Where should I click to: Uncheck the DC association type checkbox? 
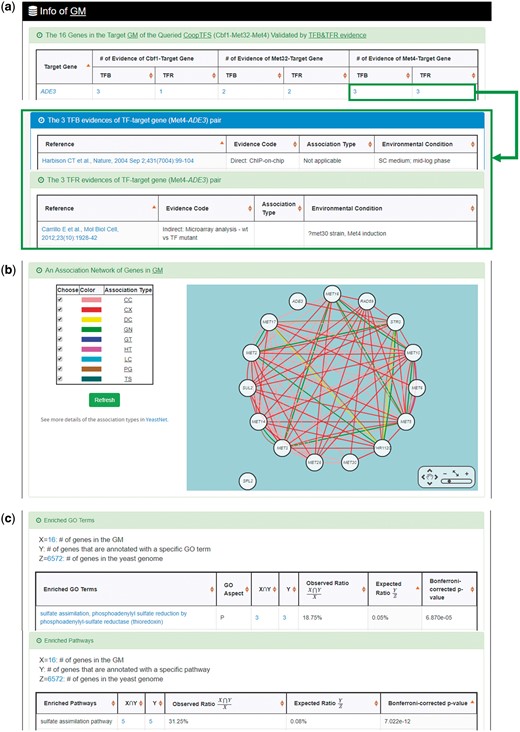click(x=60, y=319)
